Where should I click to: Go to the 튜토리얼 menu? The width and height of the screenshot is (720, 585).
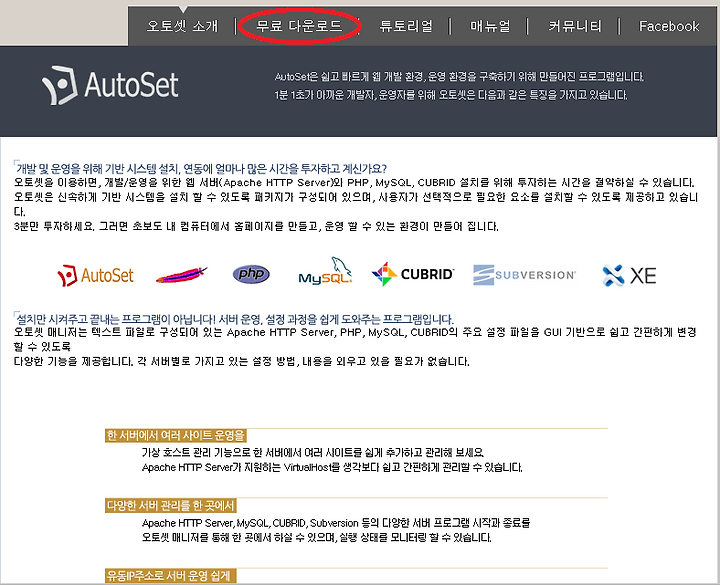pyautogui.click(x=406, y=26)
